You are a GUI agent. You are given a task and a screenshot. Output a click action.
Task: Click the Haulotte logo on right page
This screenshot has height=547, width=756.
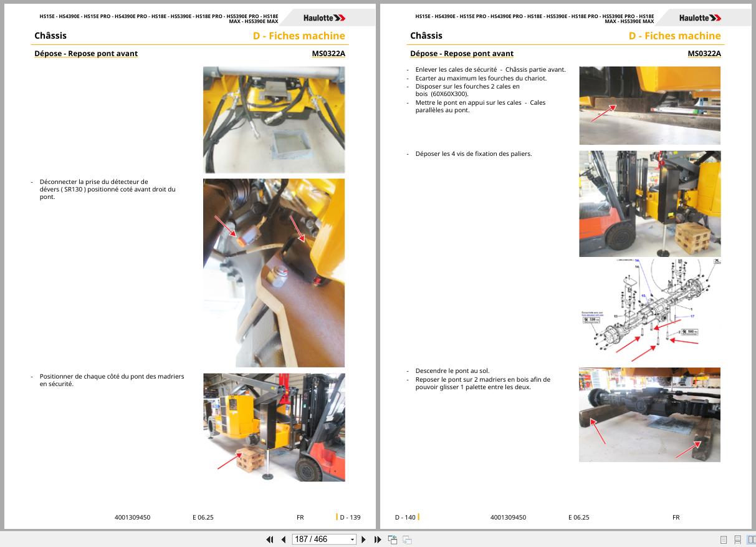pyautogui.click(x=701, y=18)
